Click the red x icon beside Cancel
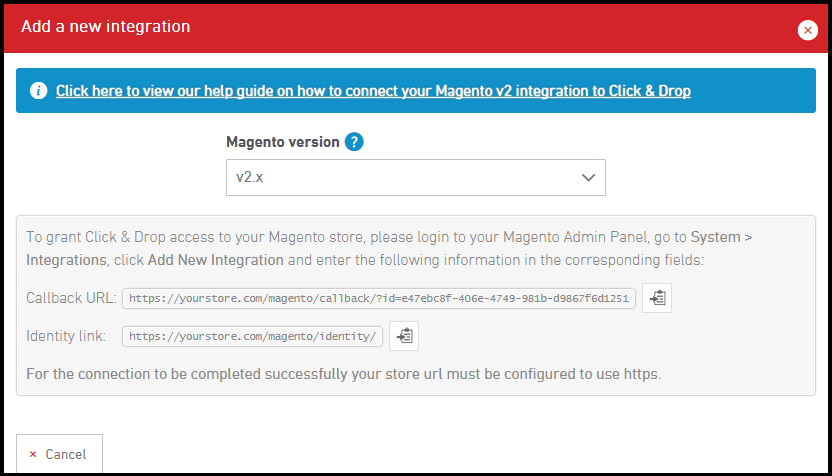This screenshot has width=832, height=476. click(x=33, y=454)
